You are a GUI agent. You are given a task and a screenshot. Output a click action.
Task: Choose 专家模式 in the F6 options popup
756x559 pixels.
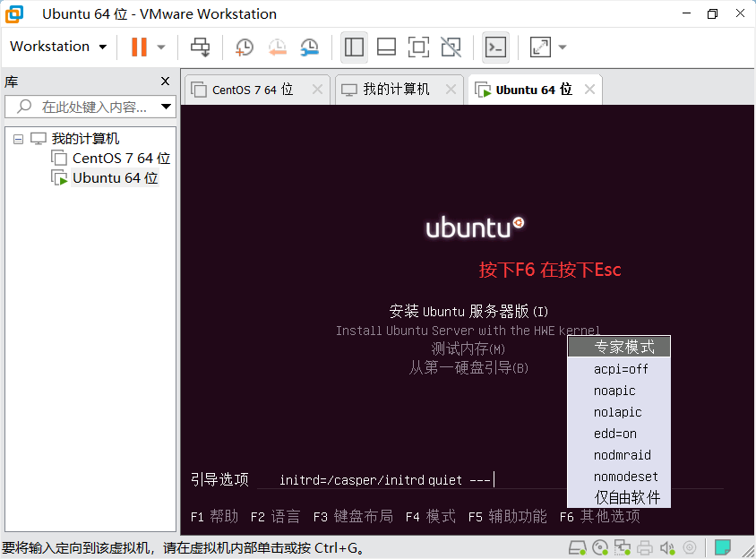619,347
